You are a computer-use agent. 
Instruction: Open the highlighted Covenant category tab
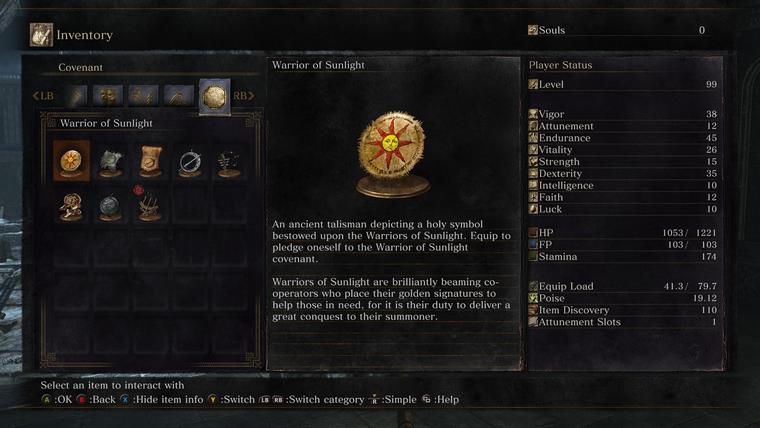215,97
